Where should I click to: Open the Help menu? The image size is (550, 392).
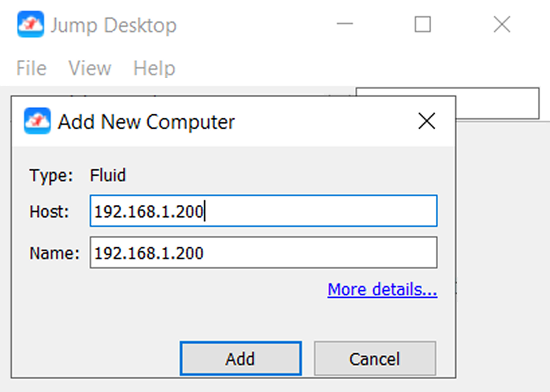click(x=154, y=68)
